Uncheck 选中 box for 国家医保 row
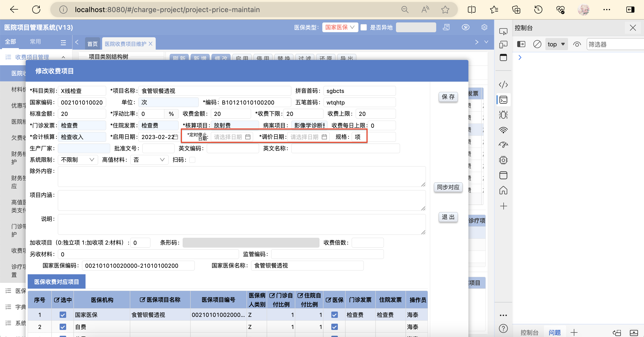The width and height of the screenshot is (644, 337). (63, 315)
